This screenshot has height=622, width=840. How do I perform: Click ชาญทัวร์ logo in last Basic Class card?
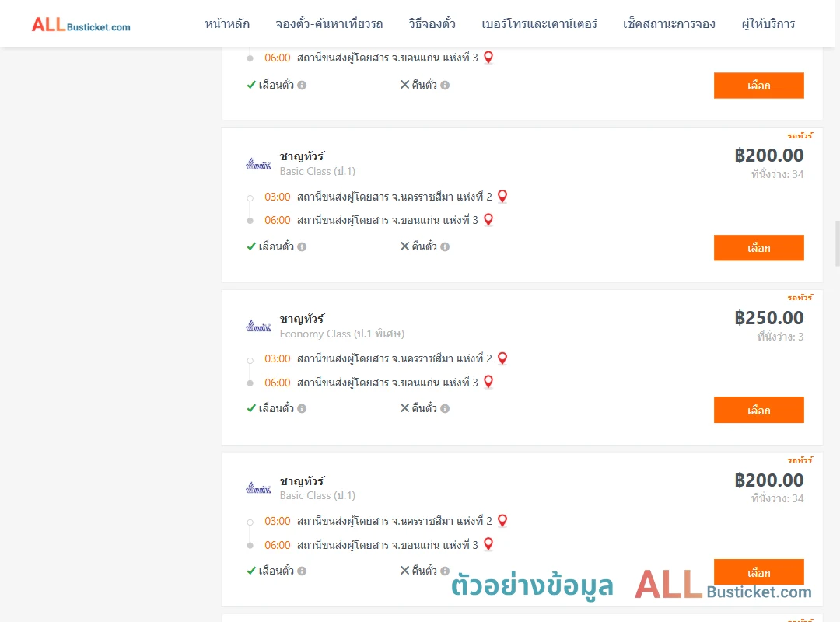pyautogui.click(x=258, y=488)
